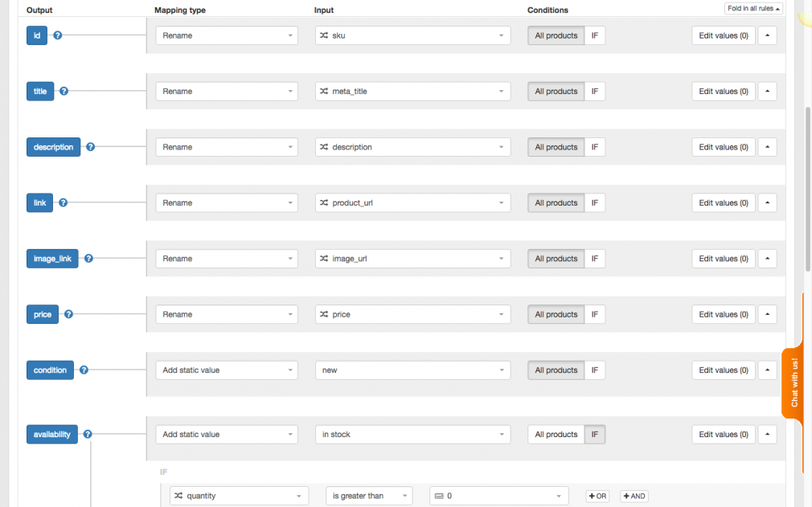Toggle the IF condition for the id rule

tap(595, 35)
